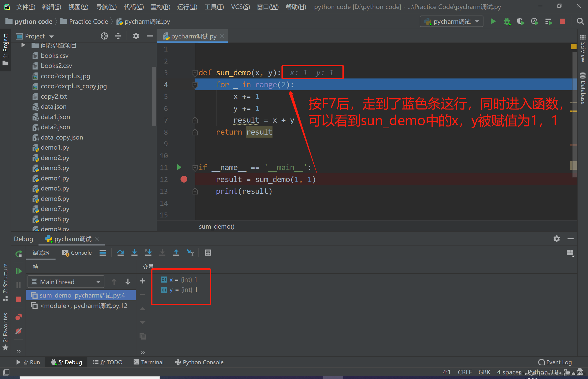
Task: Collapse the sum_demo function fold marker
Action: (195, 73)
